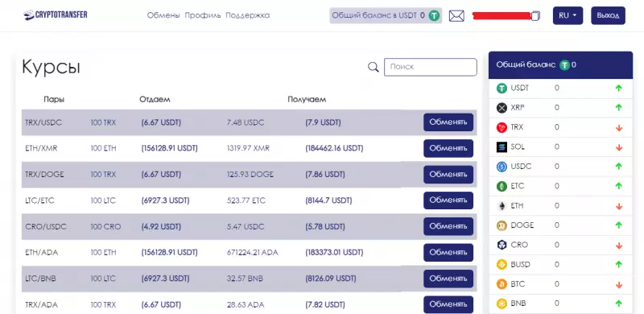Viewport: 644px width, 314px height.
Task: Open the envelope messages icon
Action: click(456, 16)
